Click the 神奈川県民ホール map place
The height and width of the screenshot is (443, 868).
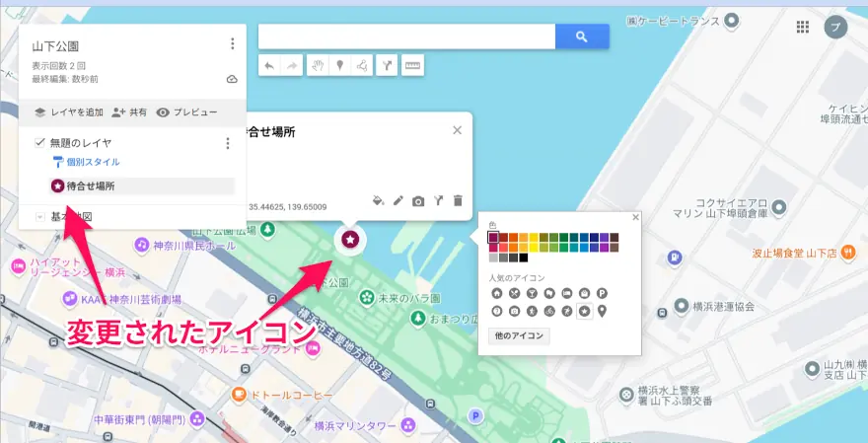[x=185, y=245]
